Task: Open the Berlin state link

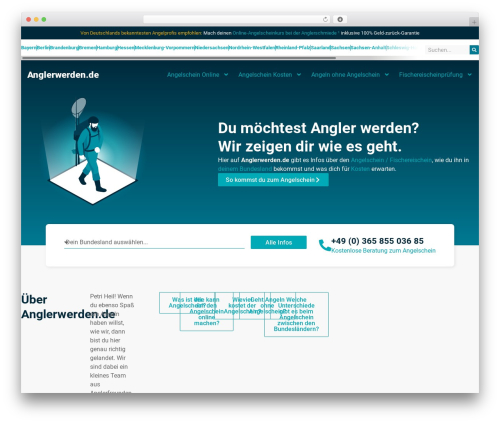Action: (x=43, y=48)
